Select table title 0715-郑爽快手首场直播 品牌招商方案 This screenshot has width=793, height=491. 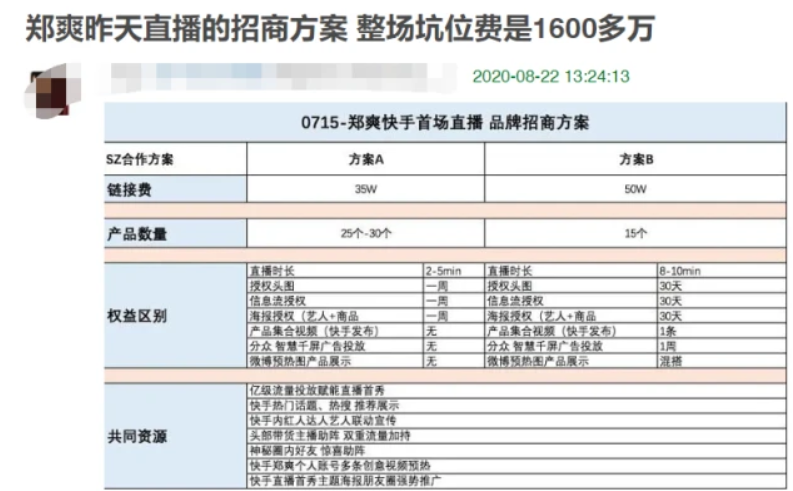[445, 123]
